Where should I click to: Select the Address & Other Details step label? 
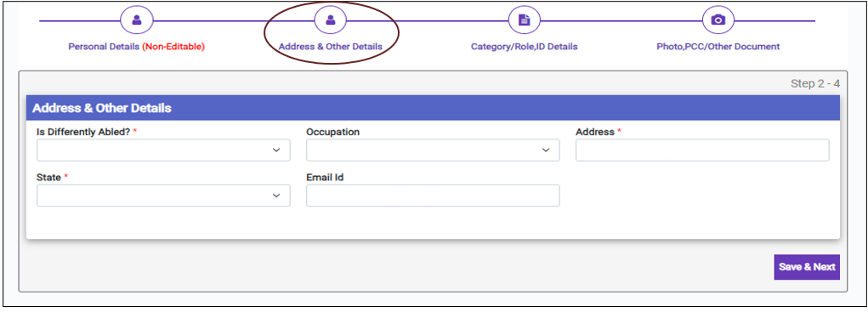pos(331,47)
